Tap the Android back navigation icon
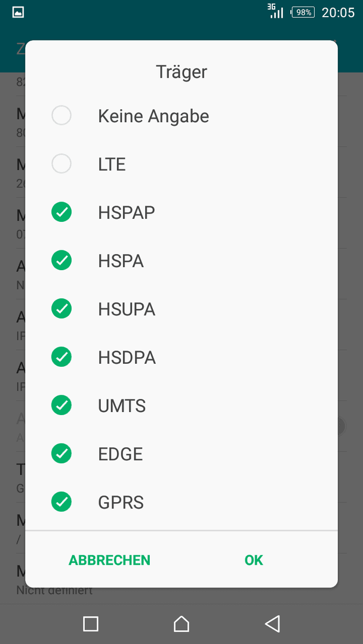This screenshot has width=363, height=644. (x=273, y=624)
